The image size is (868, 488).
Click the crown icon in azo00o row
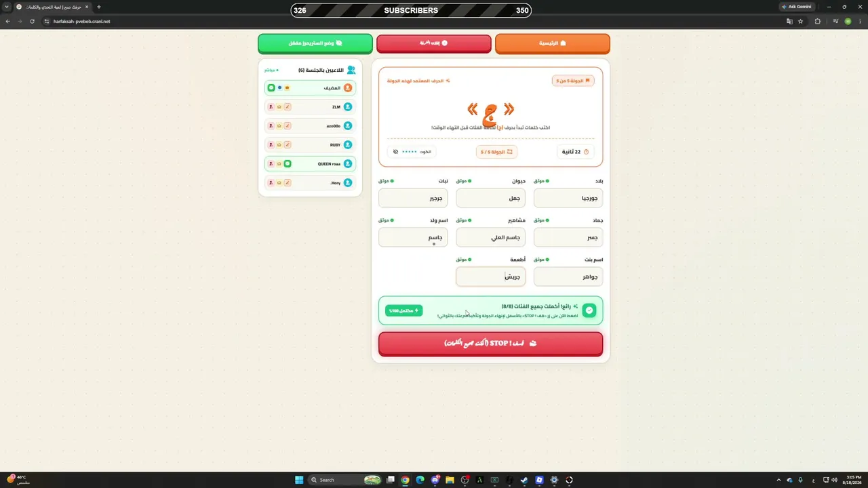click(279, 126)
